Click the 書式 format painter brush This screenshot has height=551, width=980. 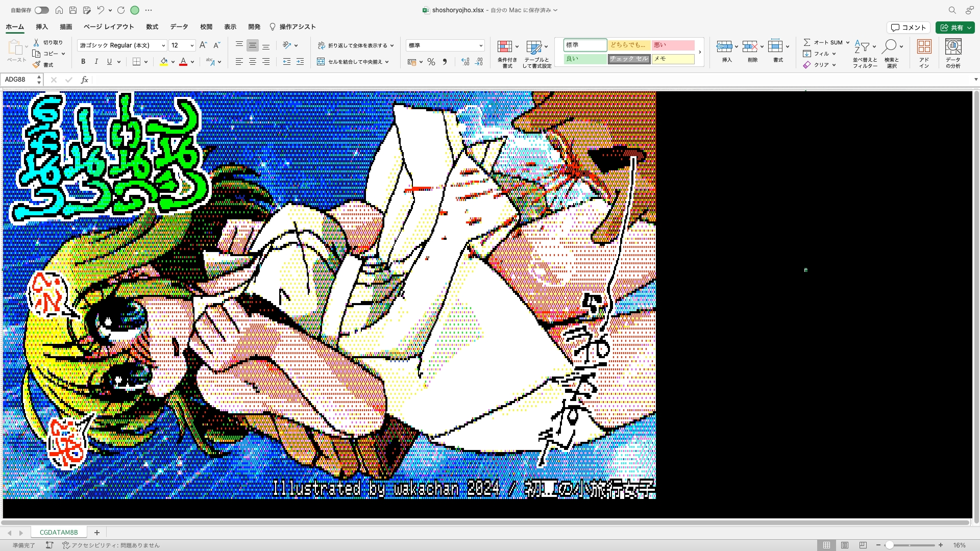(43, 65)
